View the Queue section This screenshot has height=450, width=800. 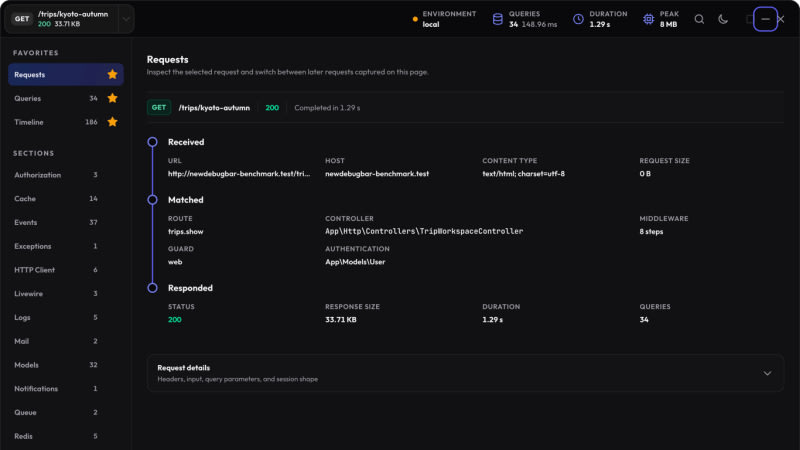tap(66, 412)
